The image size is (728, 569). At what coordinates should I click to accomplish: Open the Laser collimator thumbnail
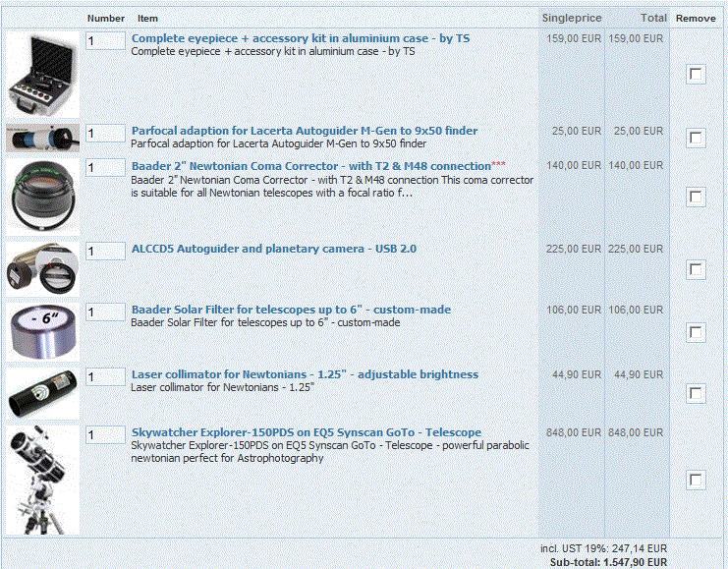coord(42,394)
